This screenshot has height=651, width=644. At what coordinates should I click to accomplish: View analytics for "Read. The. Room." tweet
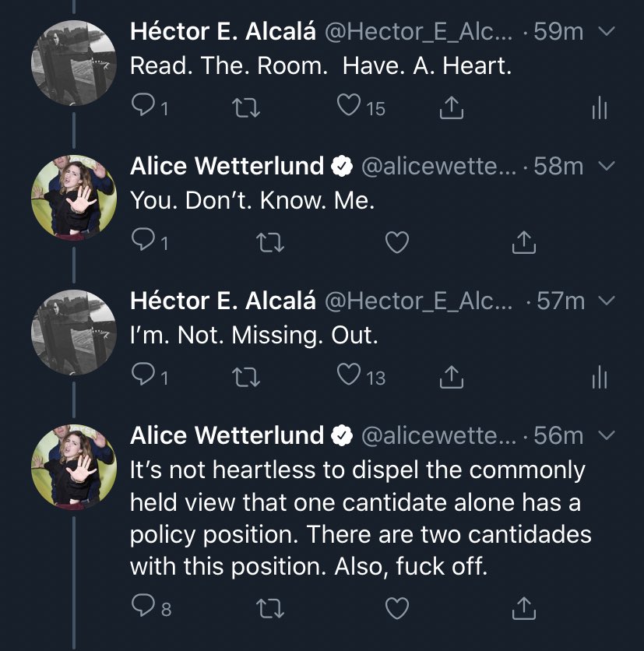coord(598,109)
